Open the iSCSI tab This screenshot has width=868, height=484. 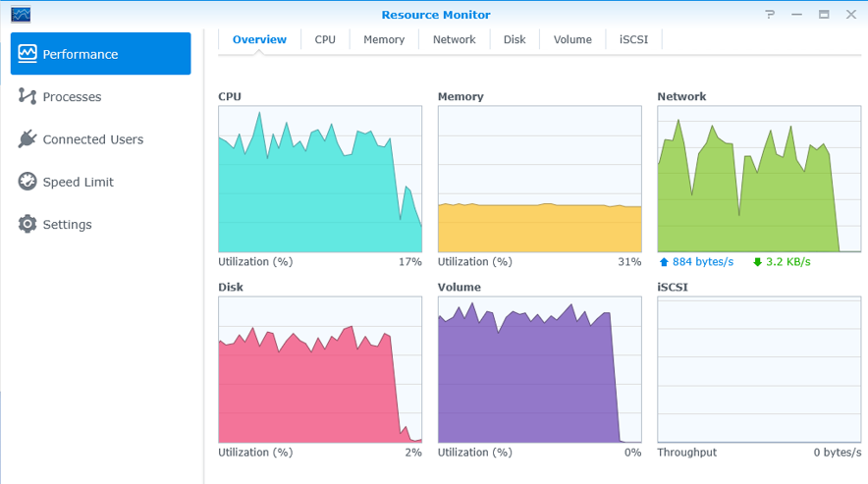pyautogui.click(x=633, y=39)
